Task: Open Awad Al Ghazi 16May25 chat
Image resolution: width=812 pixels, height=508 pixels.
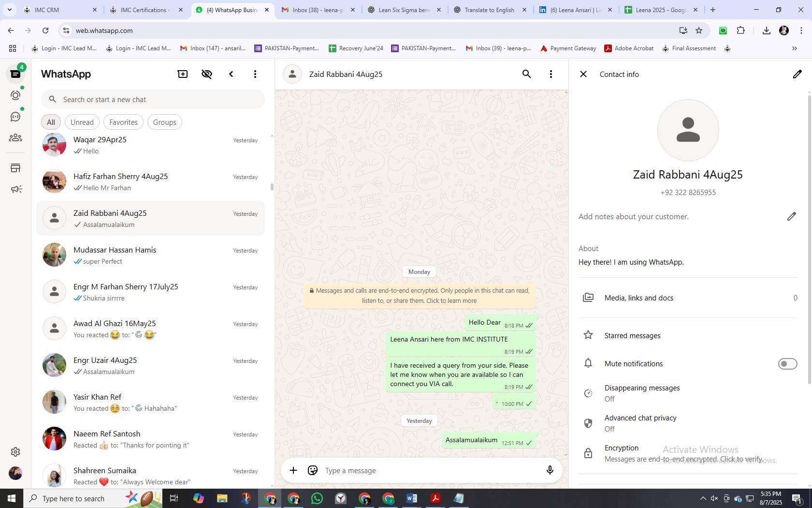Action: 150,329
